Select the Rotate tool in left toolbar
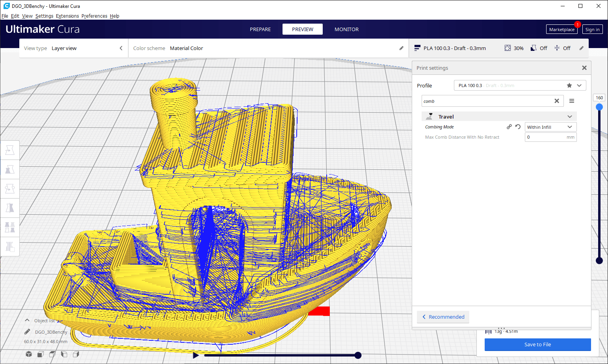The width and height of the screenshot is (608, 364). tap(10, 189)
